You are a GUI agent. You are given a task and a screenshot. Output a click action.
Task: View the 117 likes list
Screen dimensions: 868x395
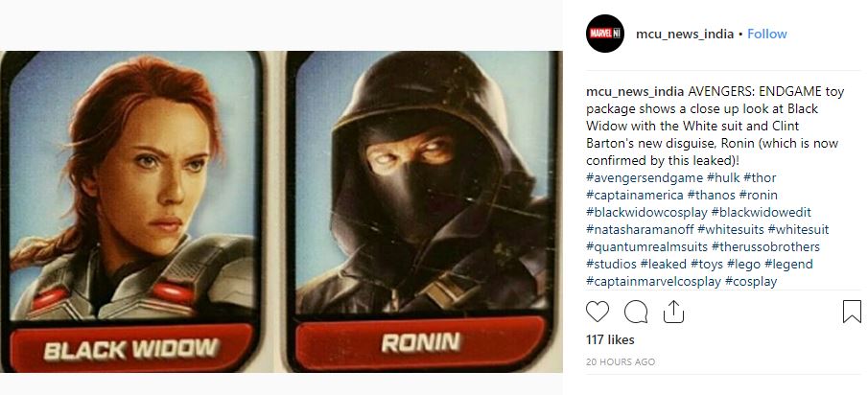[610, 339]
